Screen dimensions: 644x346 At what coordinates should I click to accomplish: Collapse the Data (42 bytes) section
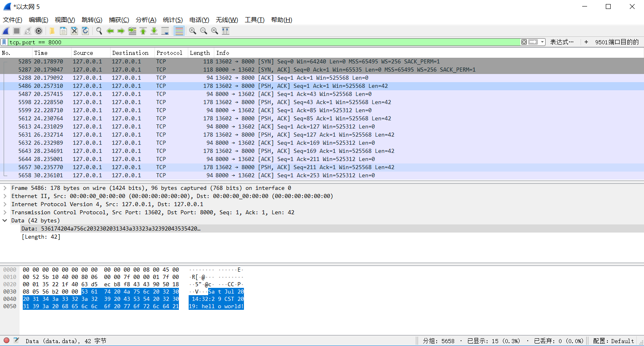[x=5, y=220]
